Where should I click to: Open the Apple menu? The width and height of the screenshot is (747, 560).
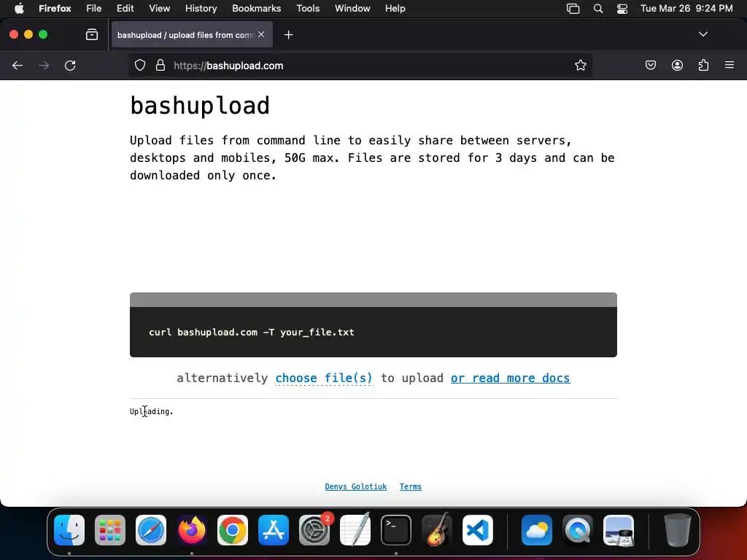[x=19, y=9]
